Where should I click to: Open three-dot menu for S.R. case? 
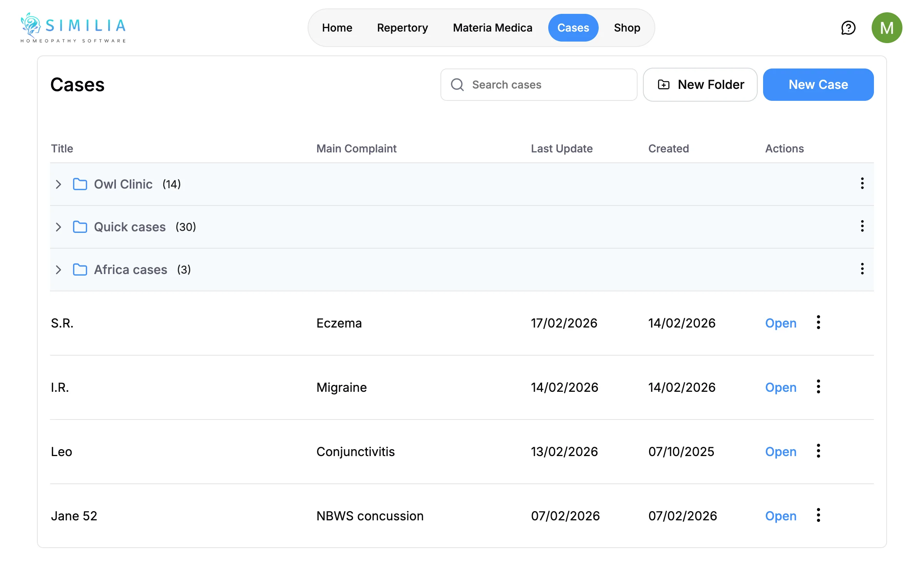pyautogui.click(x=818, y=323)
